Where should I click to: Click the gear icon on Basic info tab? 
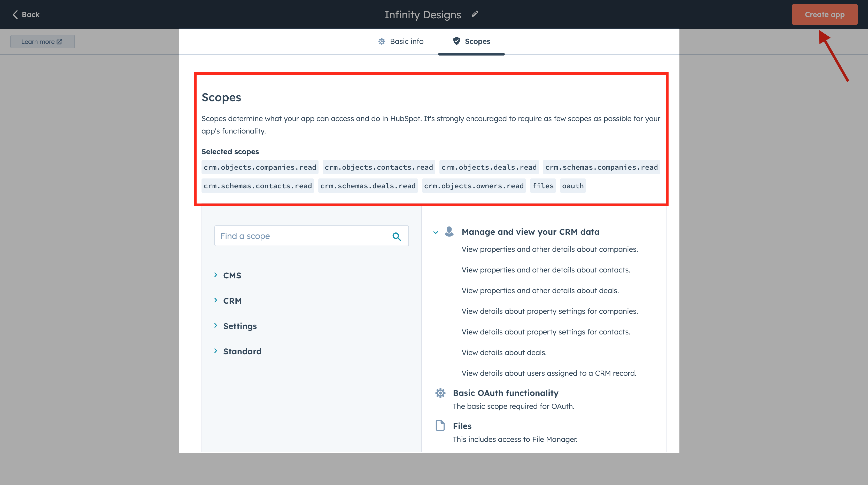click(382, 41)
